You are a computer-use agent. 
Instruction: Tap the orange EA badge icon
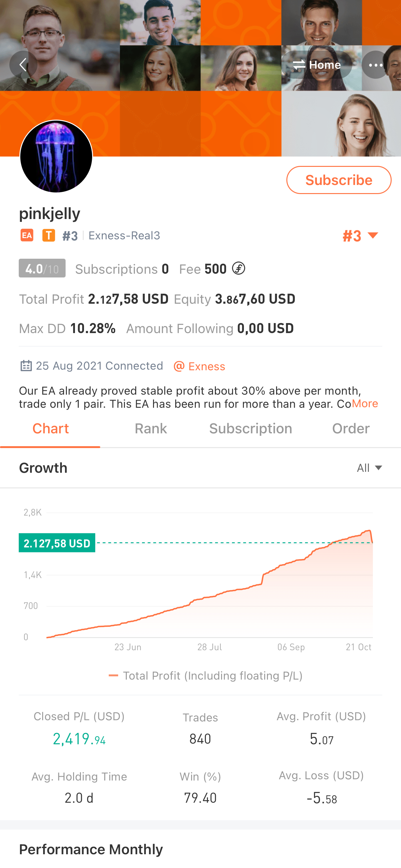click(27, 235)
